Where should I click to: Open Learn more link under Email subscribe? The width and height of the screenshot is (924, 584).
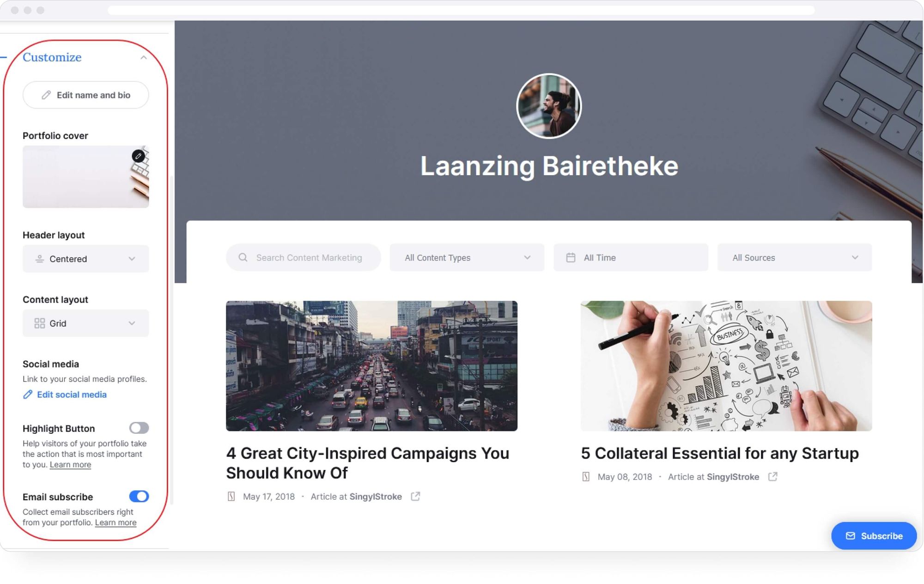[115, 523]
